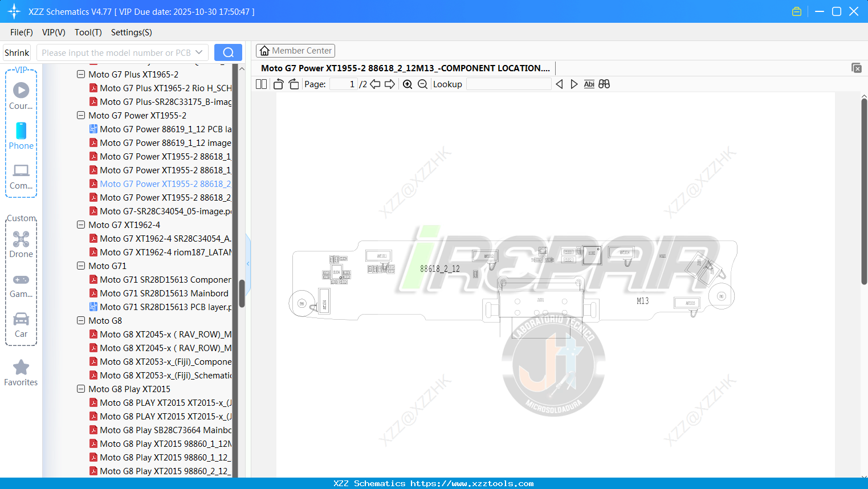Toggle the Abi text match option
The image size is (868, 489).
(x=589, y=84)
